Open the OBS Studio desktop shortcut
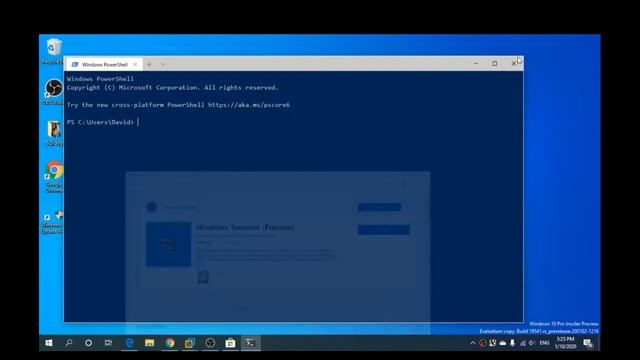The height and width of the screenshot is (360, 640). [x=54, y=92]
